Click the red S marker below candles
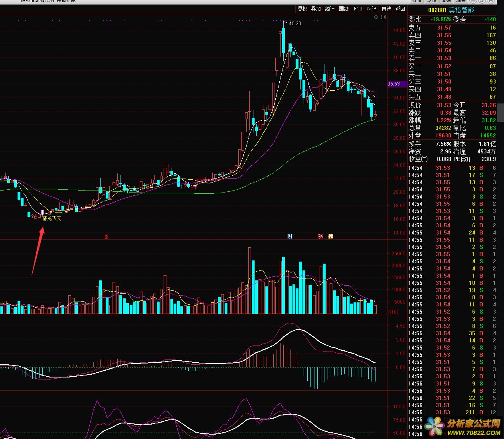Viewport: 504px width, 439px height. click(x=106, y=236)
